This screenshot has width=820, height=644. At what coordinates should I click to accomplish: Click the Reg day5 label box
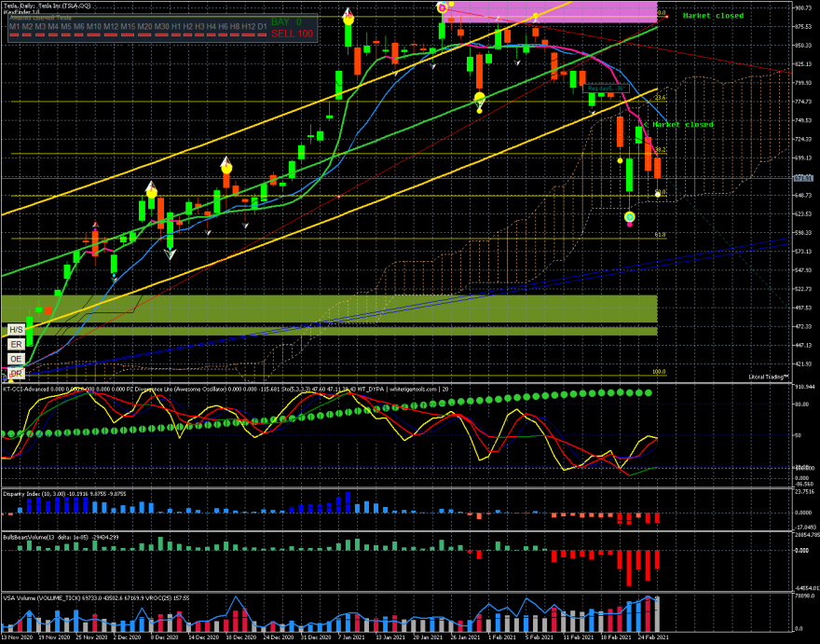(x=605, y=89)
